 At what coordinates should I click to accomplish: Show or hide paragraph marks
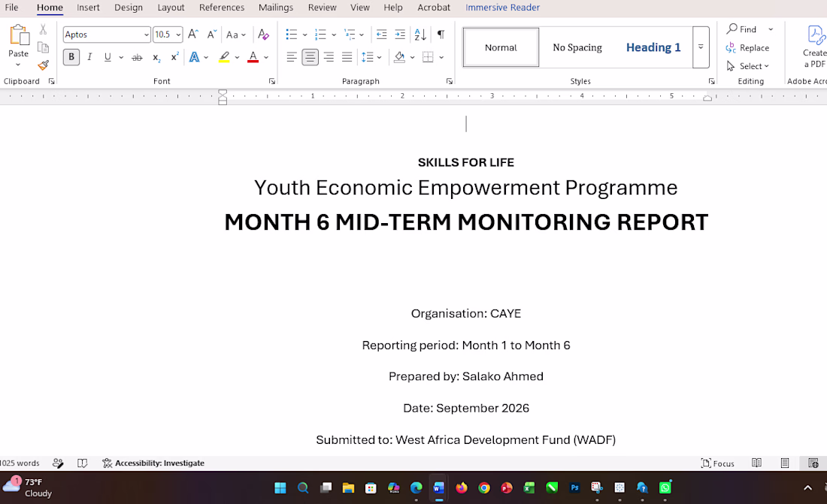pyautogui.click(x=441, y=35)
